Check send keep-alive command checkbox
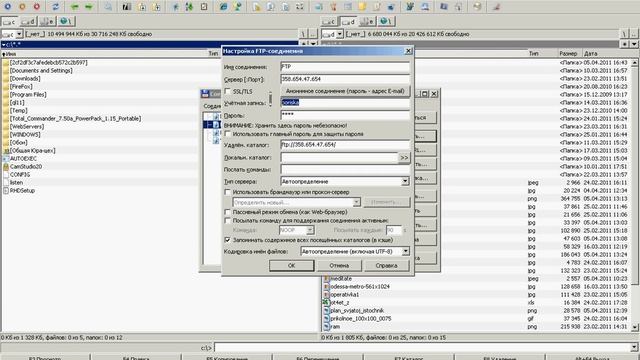The image size is (640, 360). click(x=228, y=220)
